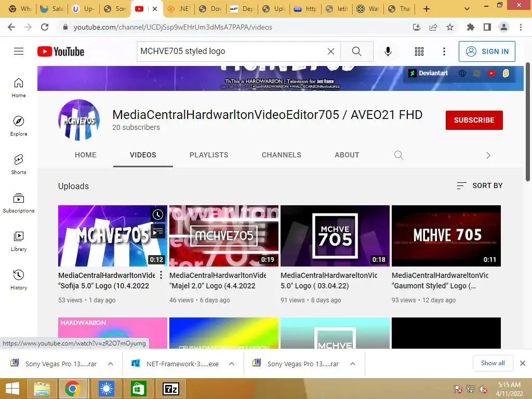Click the "Gaumont Styled" Logo video title
This screenshot has height=399, width=532.
[440, 281]
